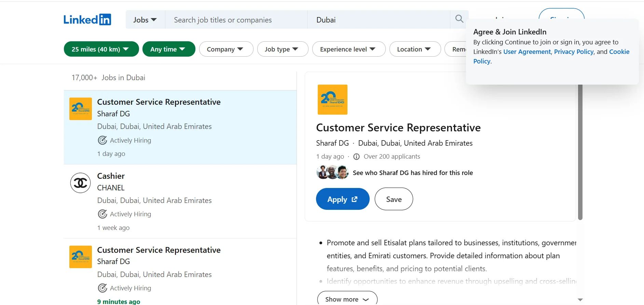Screen dimensions: 644x305
Task: Save this job posting
Action: click(394, 199)
